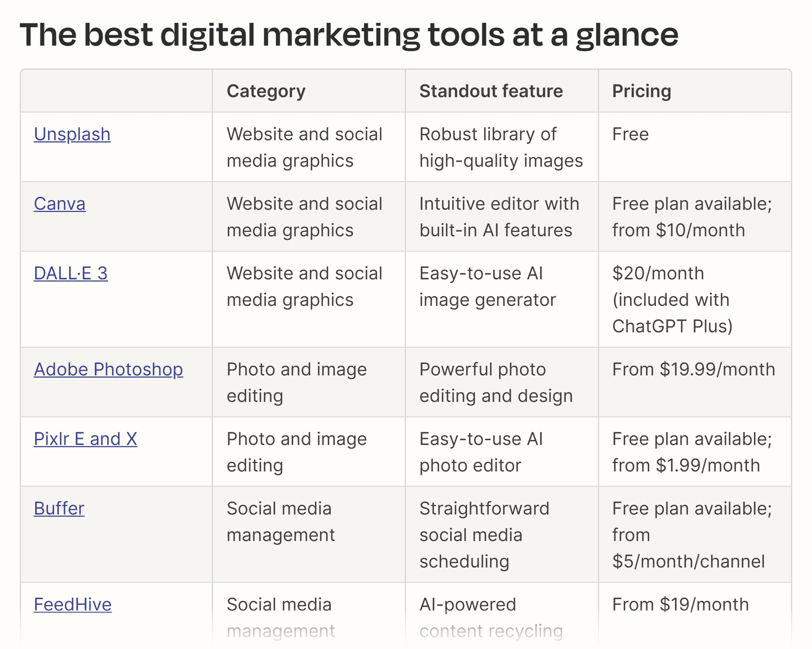Open the Adobe Photoshop link

click(108, 370)
